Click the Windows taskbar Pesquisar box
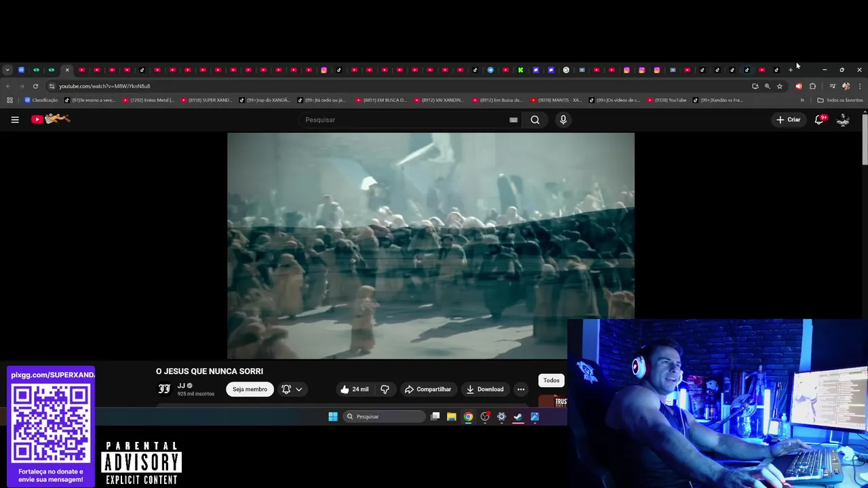 tap(383, 417)
